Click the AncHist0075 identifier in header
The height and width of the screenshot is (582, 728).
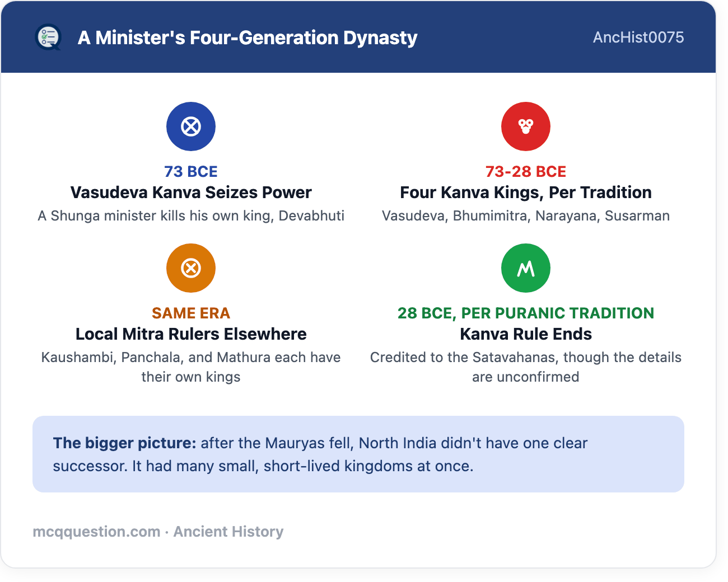638,37
